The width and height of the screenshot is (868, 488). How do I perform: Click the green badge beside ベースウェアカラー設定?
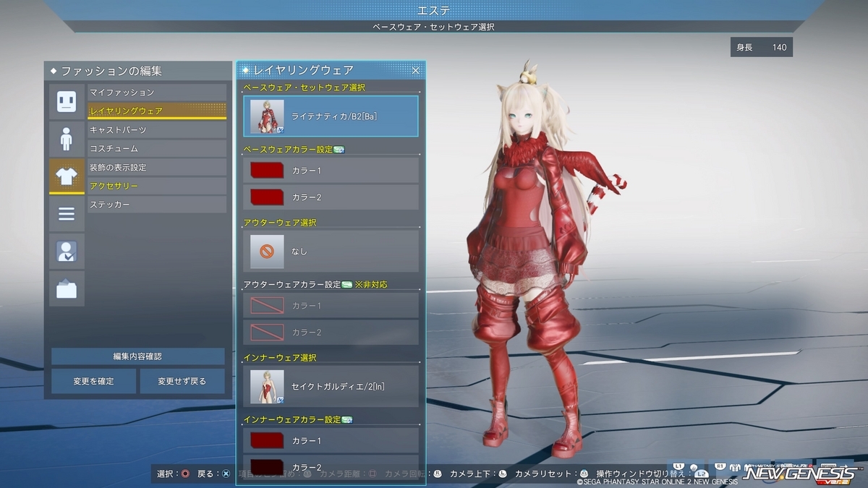[339, 150]
